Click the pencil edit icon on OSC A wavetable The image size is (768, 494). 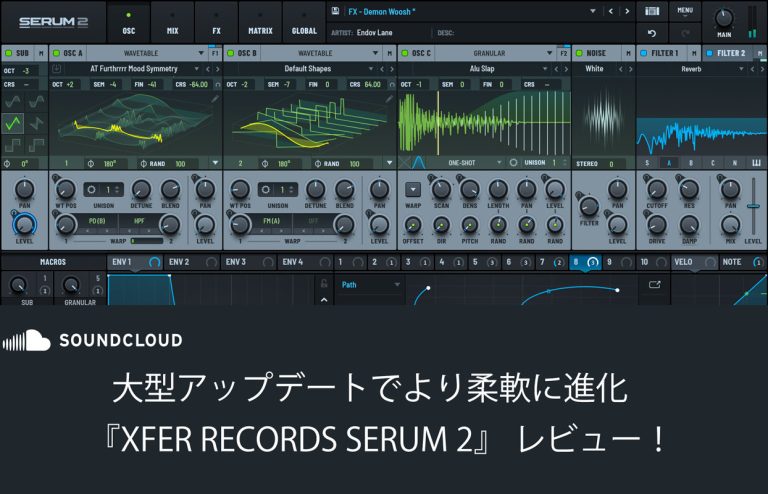pos(213,100)
